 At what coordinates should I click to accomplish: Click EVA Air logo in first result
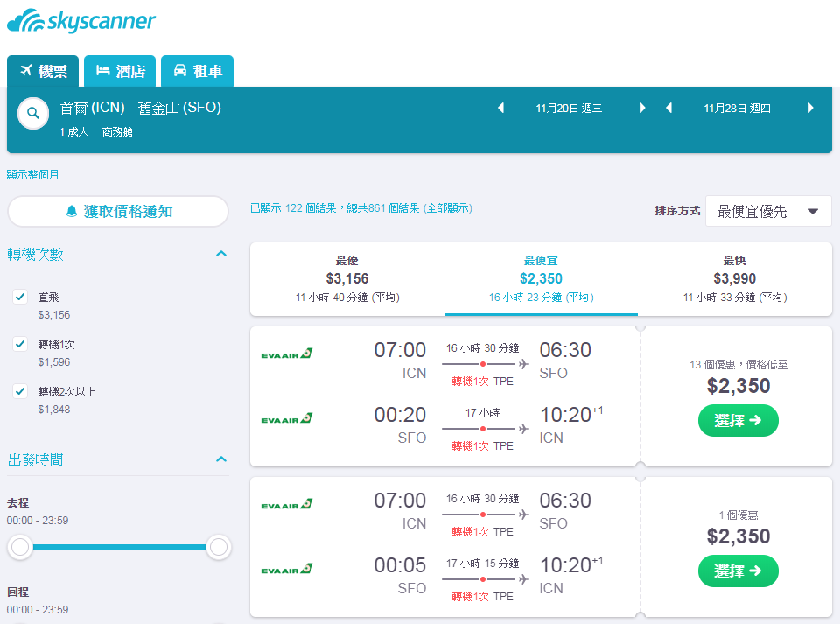(x=287, y=354)
